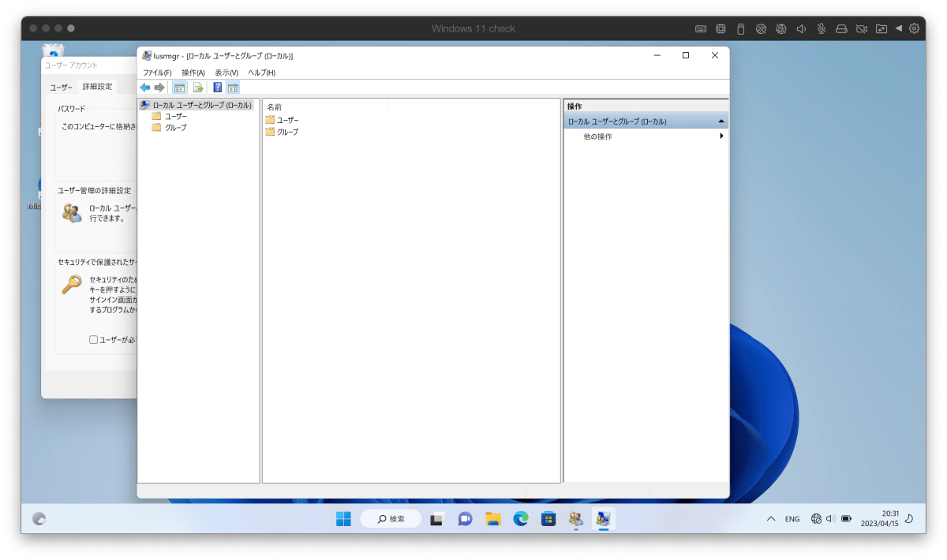Open Help via the blue question mark icon
The width and height of the screenshot is (947, 560).
pyautogui.click(x=218, y=88)
